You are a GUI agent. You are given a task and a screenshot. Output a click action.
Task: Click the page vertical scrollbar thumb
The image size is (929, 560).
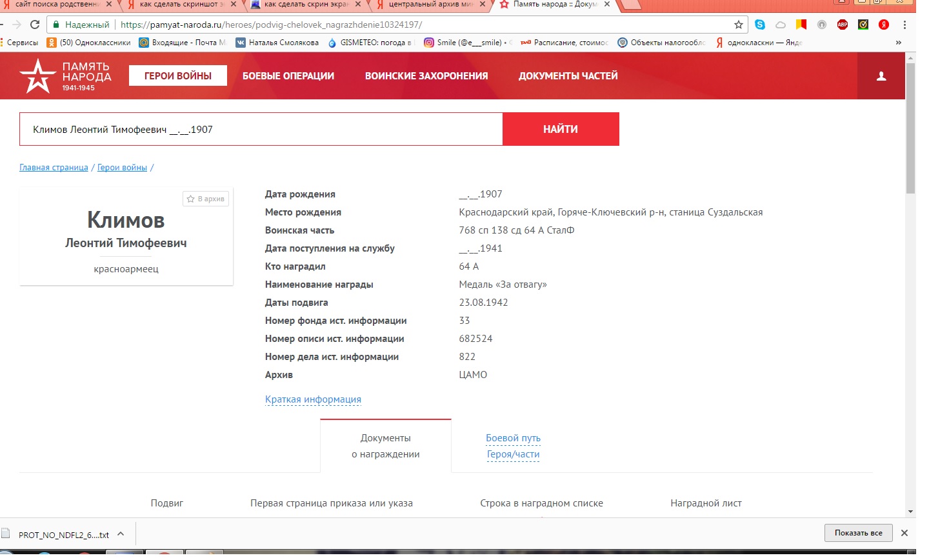[910, 129]
